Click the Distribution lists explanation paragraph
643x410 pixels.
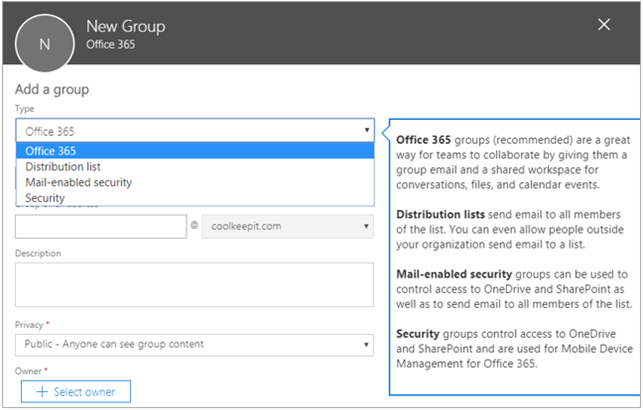(x=510, y=230)
